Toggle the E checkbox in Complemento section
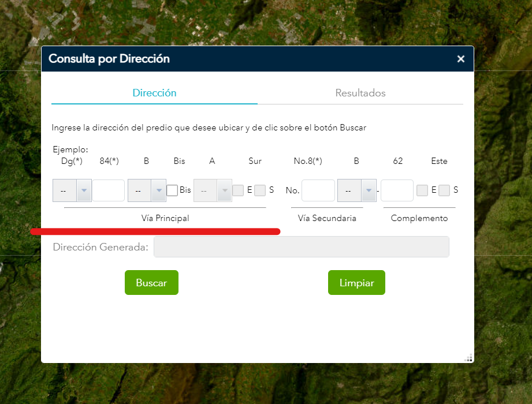This screenshot has width=532, height=404. pos(422,190)
